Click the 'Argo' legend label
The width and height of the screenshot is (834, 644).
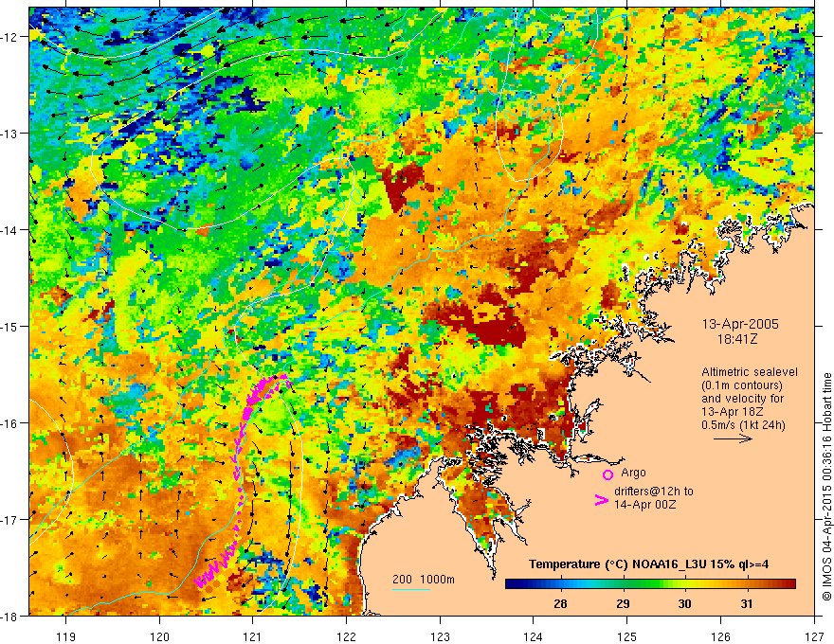pyautogui.click(x=633, y=473)
